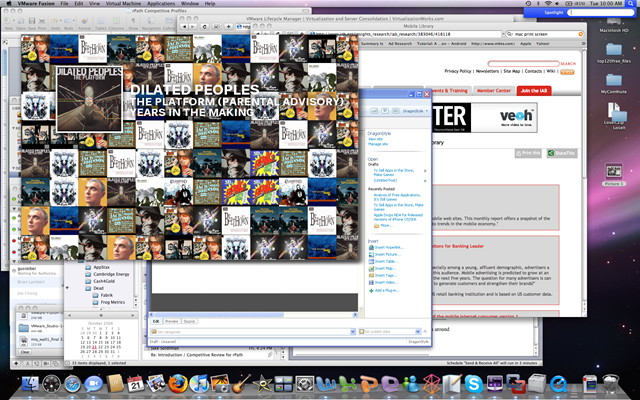Screen dimensions: 640x400
Task: Switch to Source tab in Live Writer
Action: 189,322
